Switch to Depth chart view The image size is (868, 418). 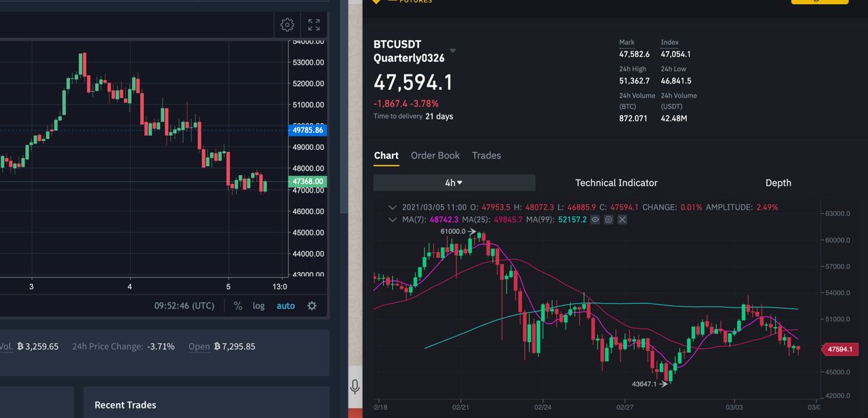pos(778,183)
